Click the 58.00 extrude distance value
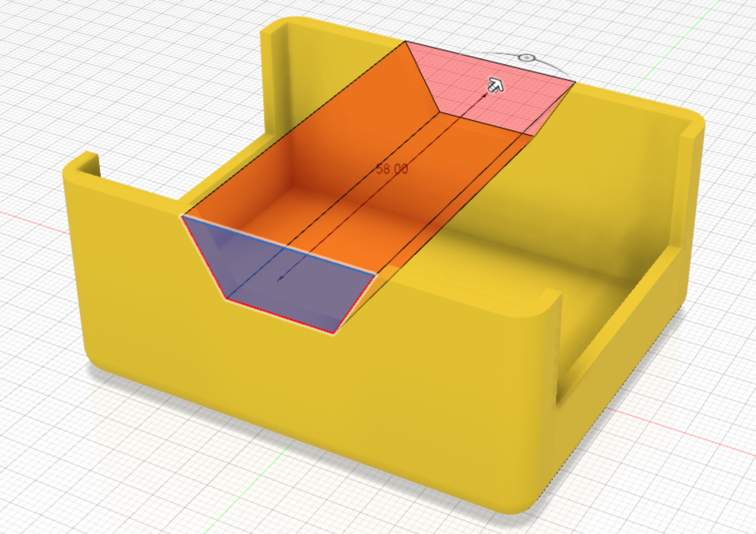The height and width of the screenshot is (534, 756). (x=392, y=169)
